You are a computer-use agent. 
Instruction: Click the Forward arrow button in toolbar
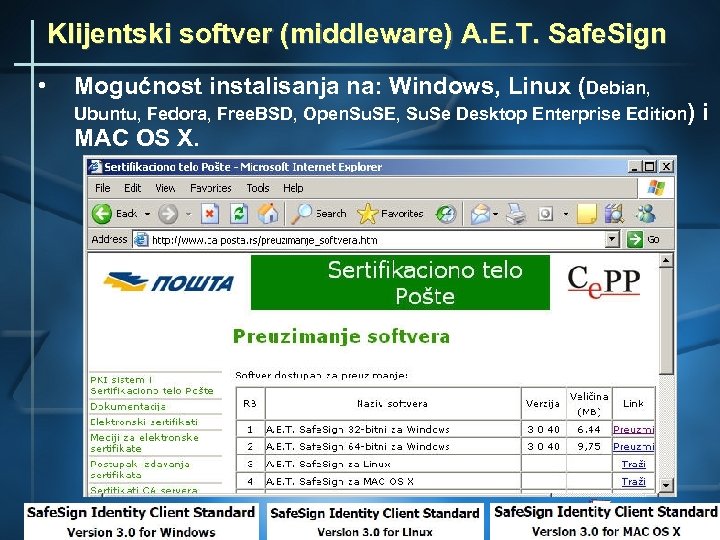168,214
